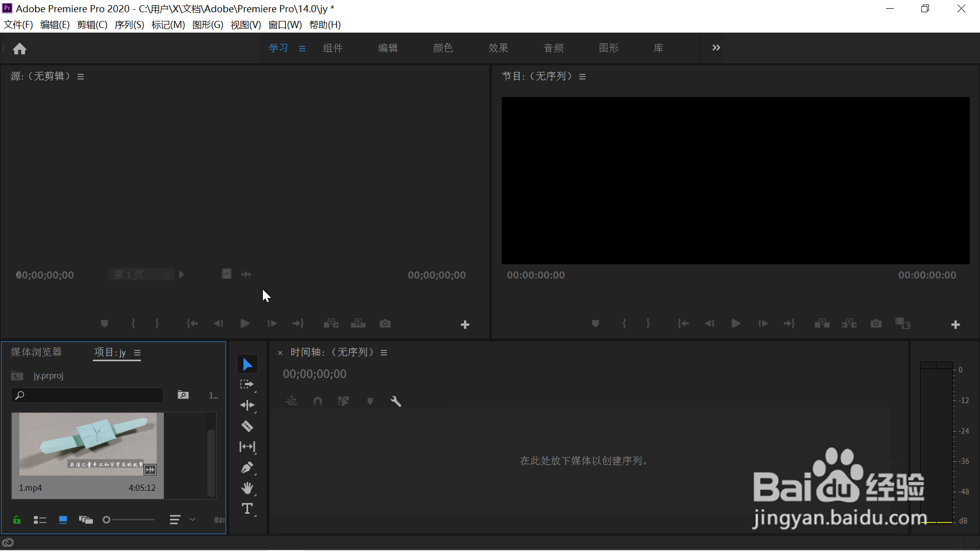
Task: Open Source monitor panel menu
Action: point(81,77)
